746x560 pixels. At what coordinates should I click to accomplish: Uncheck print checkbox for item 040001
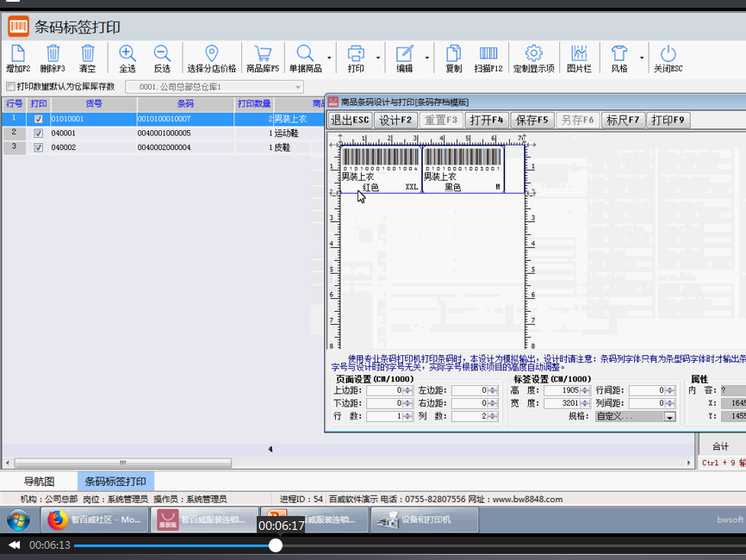click(x=38, y=134)
